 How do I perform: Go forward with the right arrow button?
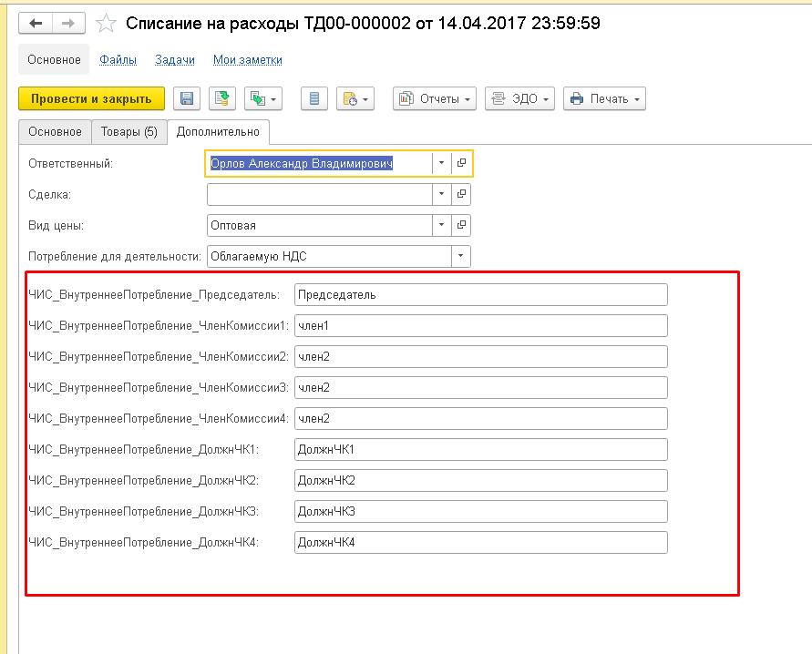[68, 24]
